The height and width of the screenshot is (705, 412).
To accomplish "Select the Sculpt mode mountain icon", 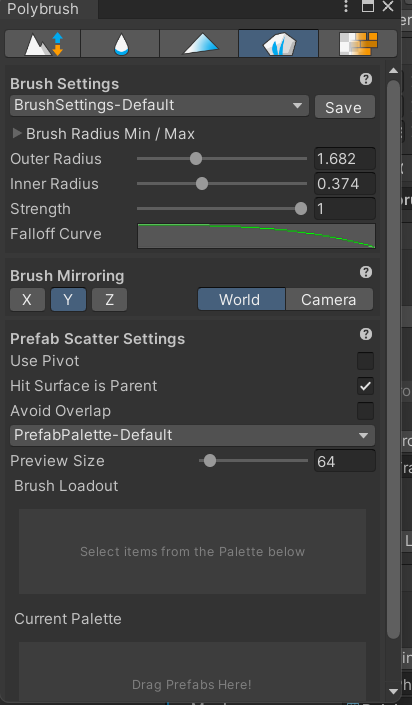I will pos(43,44).
